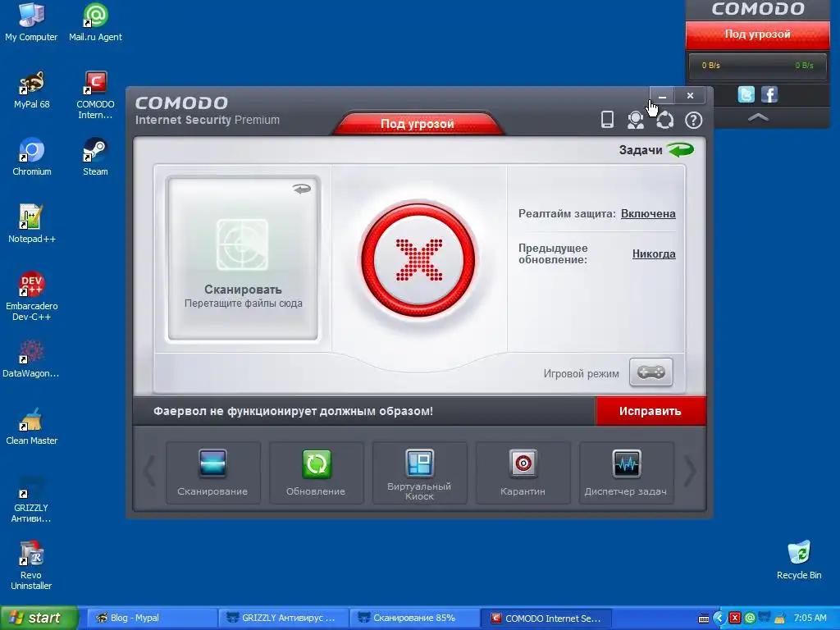This screenshot has width=840, height=630.
Task: Toggle the Игровой режим gamepad button
Action: [x=651, y=372]
